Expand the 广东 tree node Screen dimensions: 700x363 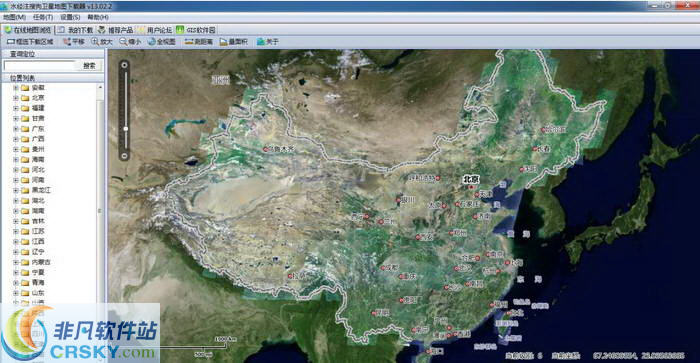coord(16,129)
